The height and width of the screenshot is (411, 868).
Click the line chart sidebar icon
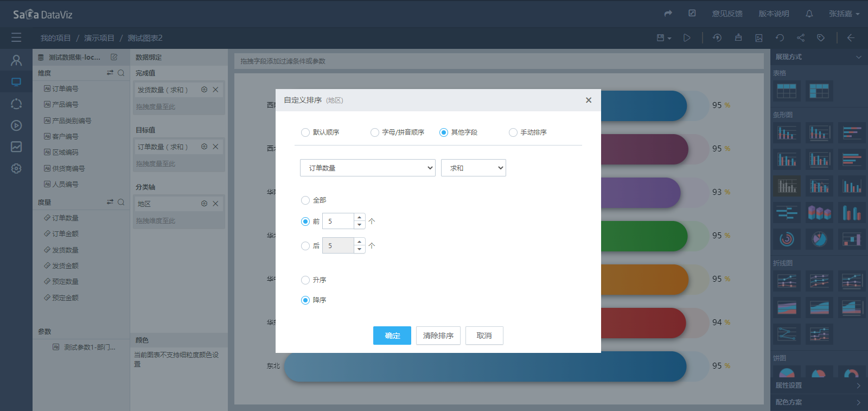click(x=16, y=147)
